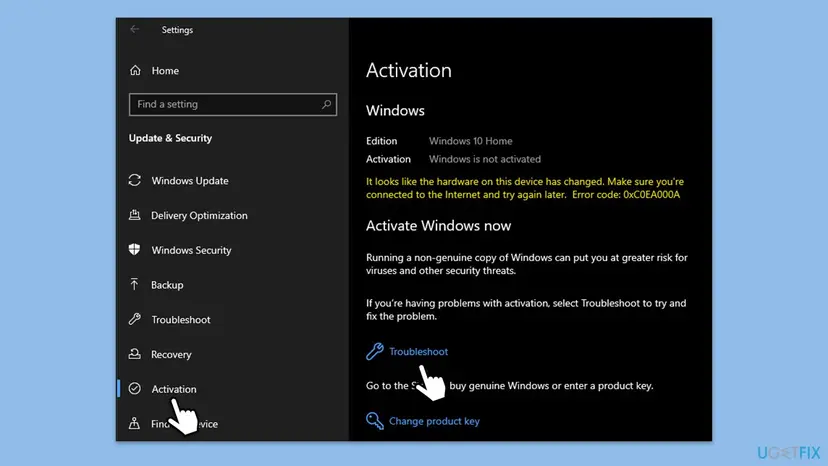The image size is (828, 466).
Task: Open Windows Update section
Action: [x=190, y=181]
